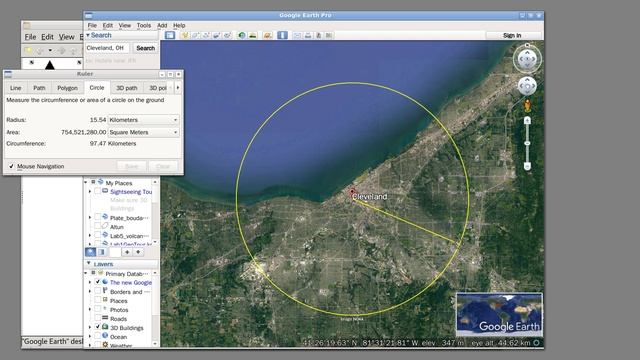Click the Move pan joystick control
Screen dimensions: 640x360
pos(527,86)
